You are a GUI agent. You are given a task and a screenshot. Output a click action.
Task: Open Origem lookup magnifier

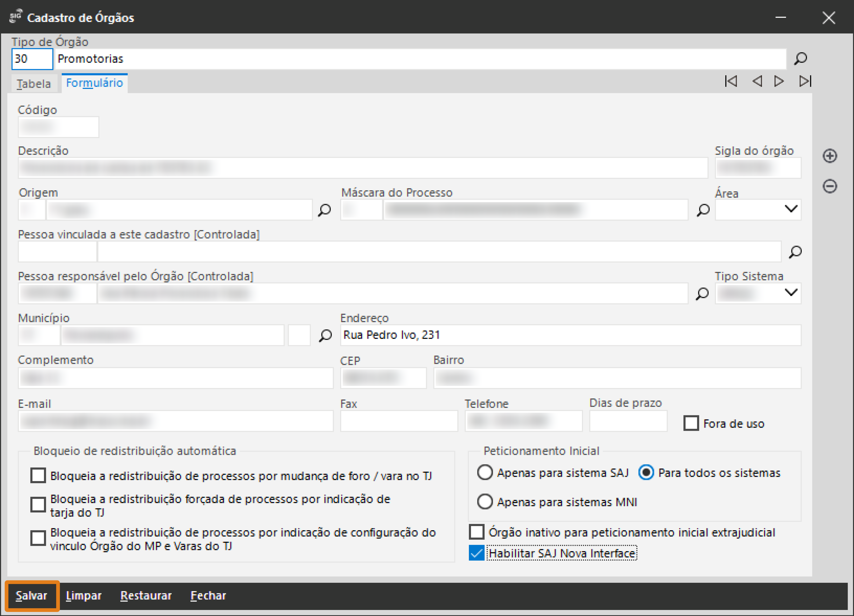[324, 210]
